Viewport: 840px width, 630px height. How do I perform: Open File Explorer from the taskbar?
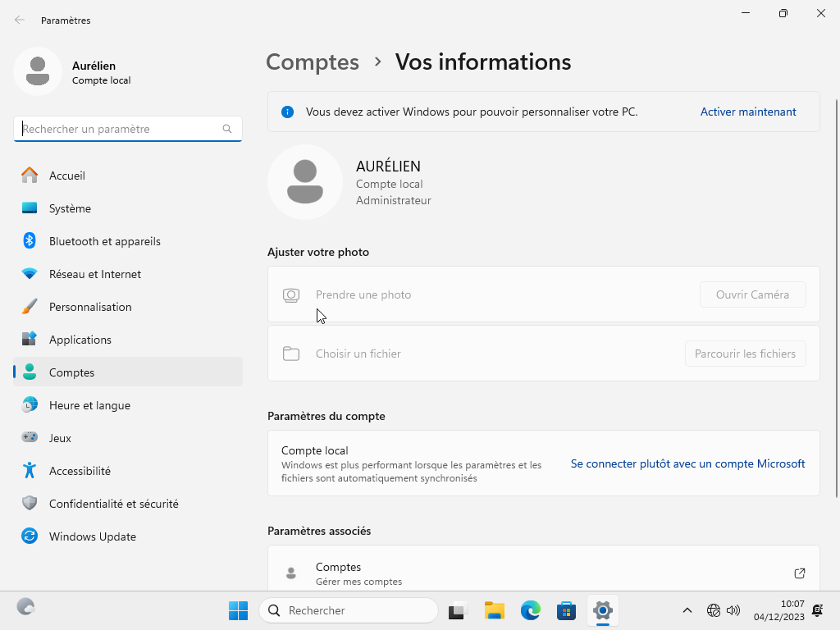(x=495, y=610)
